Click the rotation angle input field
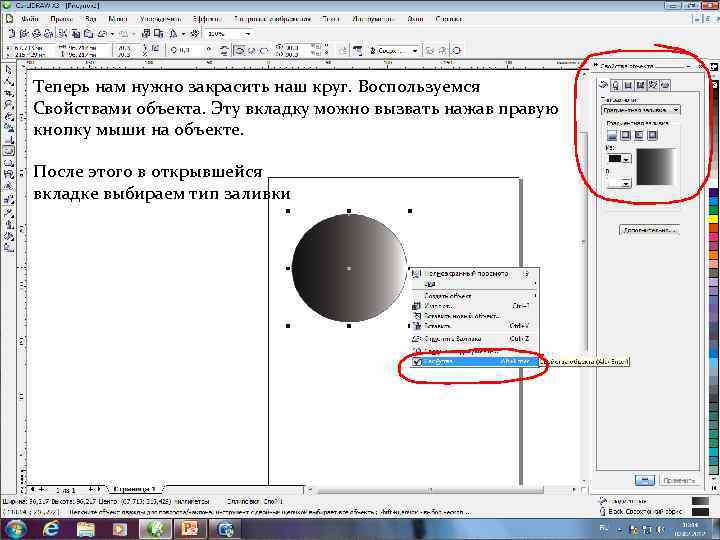Image resolution: width=720 pixels, height=540 pixels. pos(188,50)
